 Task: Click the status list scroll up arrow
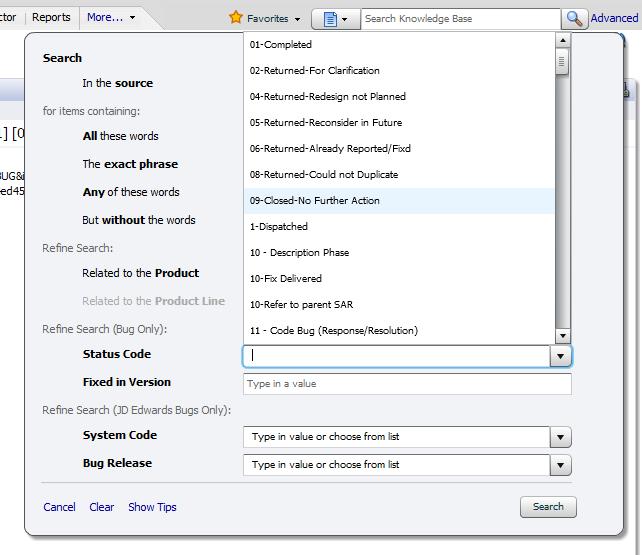click(x=562, y=41)
